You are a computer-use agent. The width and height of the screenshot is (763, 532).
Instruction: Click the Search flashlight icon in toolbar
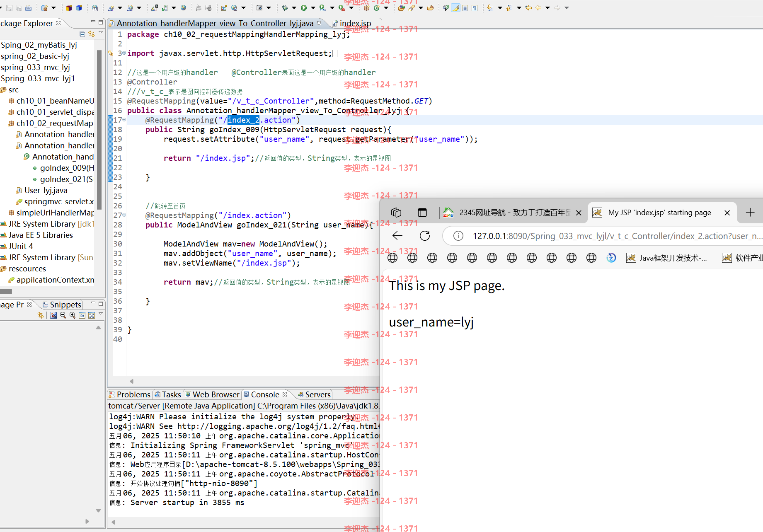pyautogui.click(x=412, y=8)
